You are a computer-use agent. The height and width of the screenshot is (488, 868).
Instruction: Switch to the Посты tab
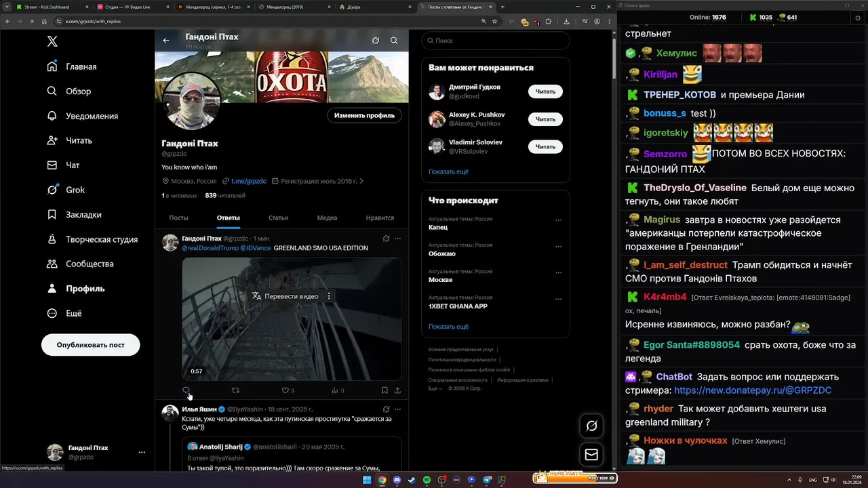pos(178,218)
